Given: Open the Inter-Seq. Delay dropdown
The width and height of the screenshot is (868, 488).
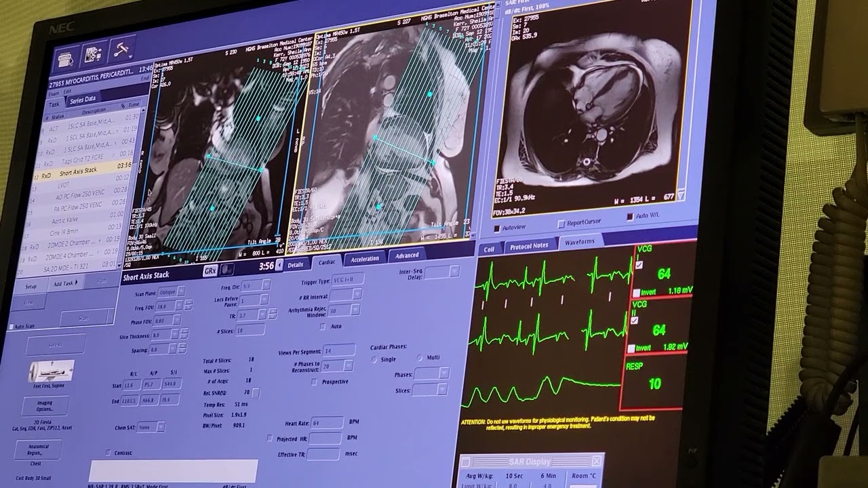Looking at the screenshot, I should (454, 270).
